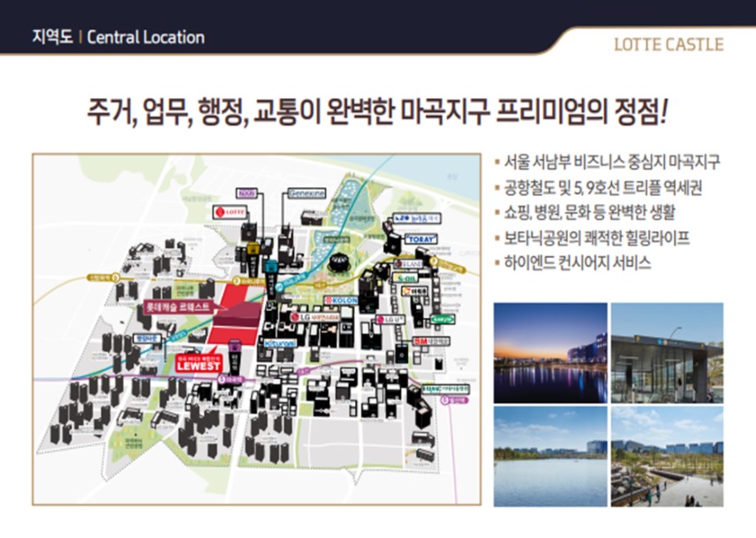Viewport: 756px width, 538px height.
Task: Click the park plaza photo with people
Action: [x=667, y=456]
